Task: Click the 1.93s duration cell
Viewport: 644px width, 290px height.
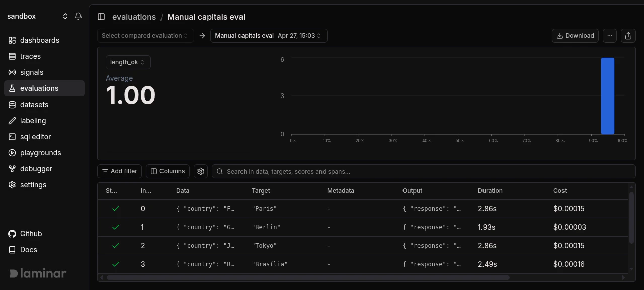Action: click(x=487, y=227)
